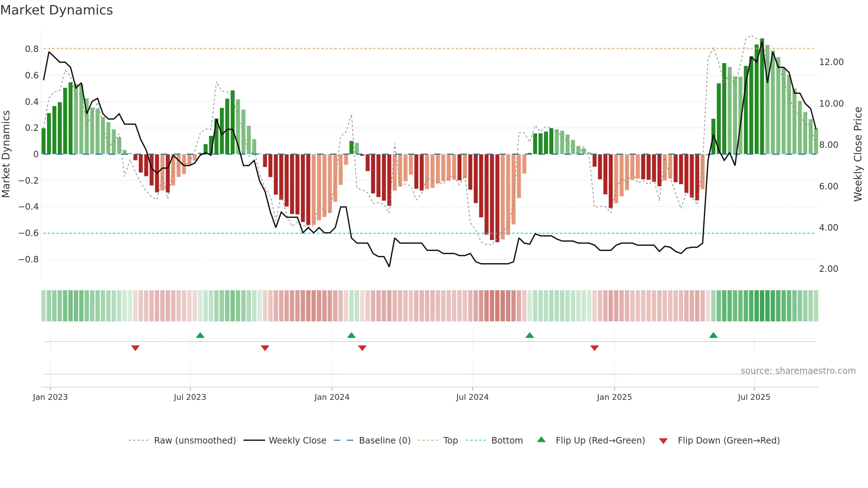Viewport: 868px width, 488px height.
Task: Click the Bottom legend entry
Action: (x=494, y=440)
